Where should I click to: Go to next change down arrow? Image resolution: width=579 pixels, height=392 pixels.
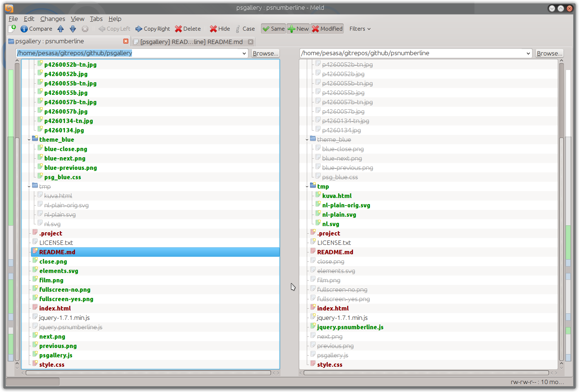coord(73,29)
